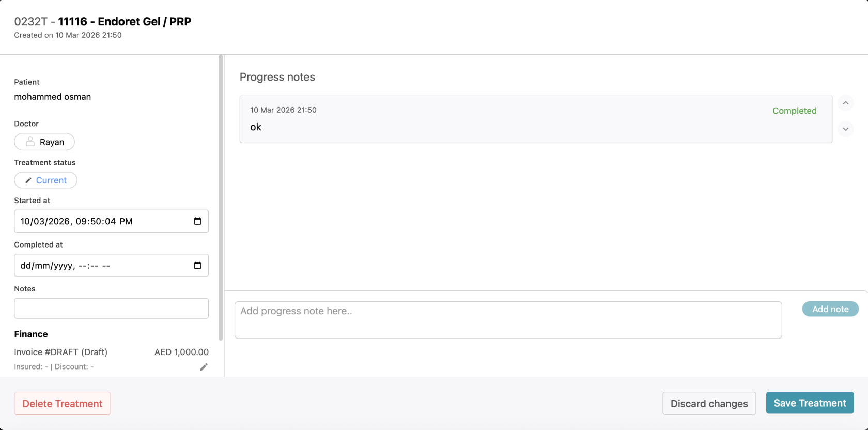Click the patient name mohammed osman

[52, 97]
